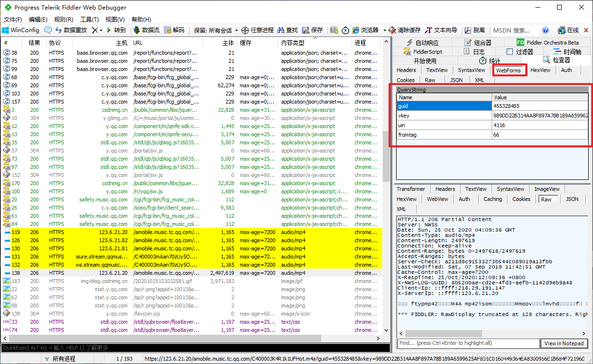Screen dimensions: 593x364
Task: Click the Decode (解码) toolbar button
Action: coord(174,30)
